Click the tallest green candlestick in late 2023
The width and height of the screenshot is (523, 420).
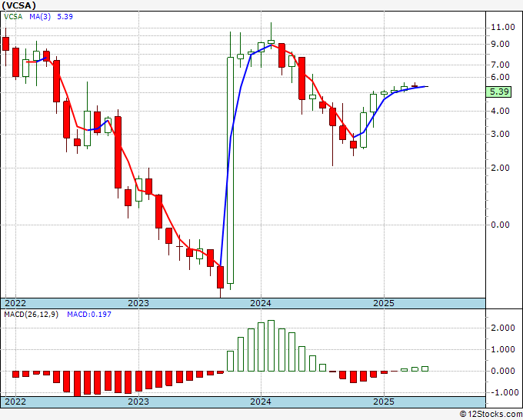[231, 170]
